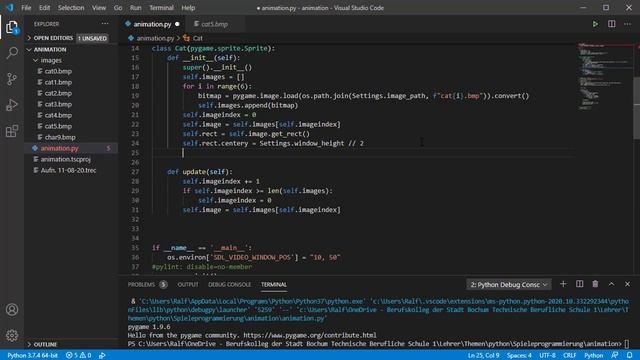Open the Go menu

[x=118, y=7]
